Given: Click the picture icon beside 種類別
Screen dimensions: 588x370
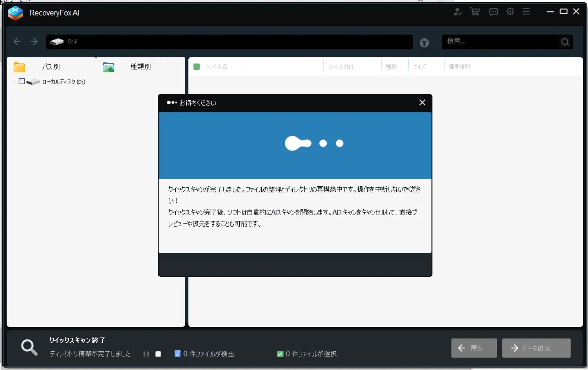Looking at the screenshot, I should click(109, 67).
